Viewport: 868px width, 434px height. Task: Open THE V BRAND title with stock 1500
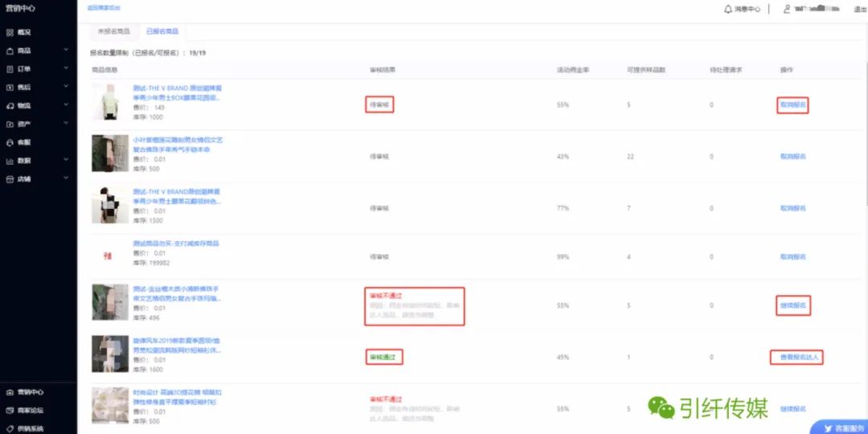[177, 197]
